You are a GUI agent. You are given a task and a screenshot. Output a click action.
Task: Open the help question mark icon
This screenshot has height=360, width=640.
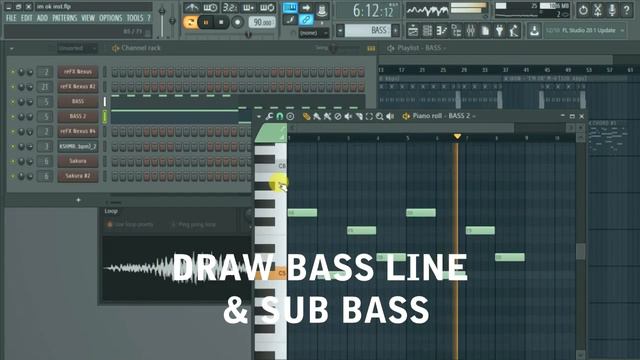[x=627, y=10]
